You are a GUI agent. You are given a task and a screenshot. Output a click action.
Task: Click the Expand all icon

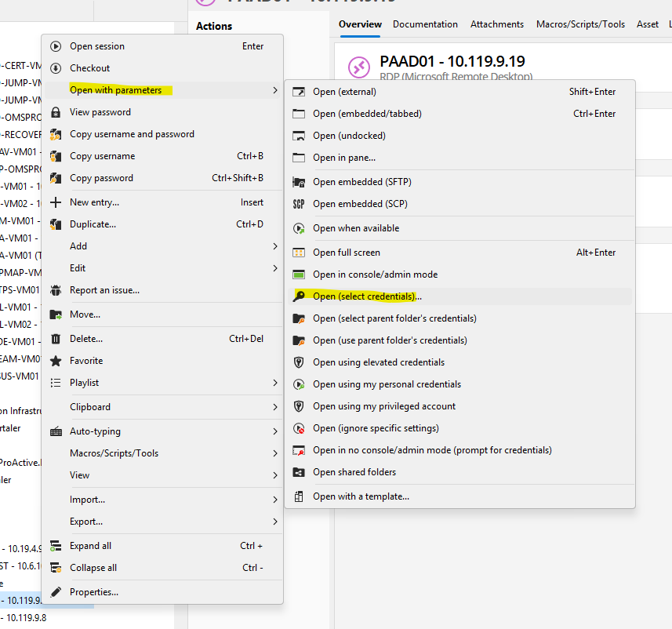pos(56,546)
